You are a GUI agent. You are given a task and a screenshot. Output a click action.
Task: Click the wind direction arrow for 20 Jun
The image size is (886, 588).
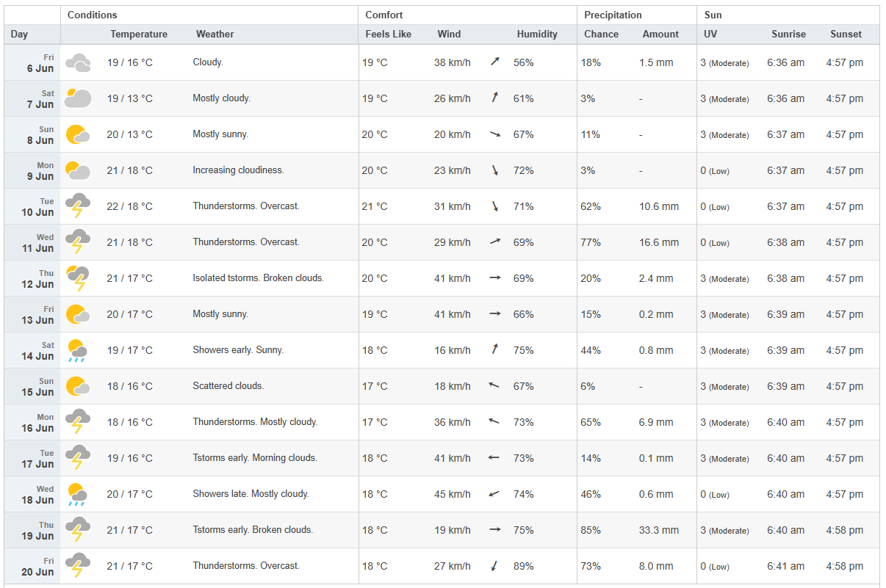pyautogui.click(x=494, y=566)
